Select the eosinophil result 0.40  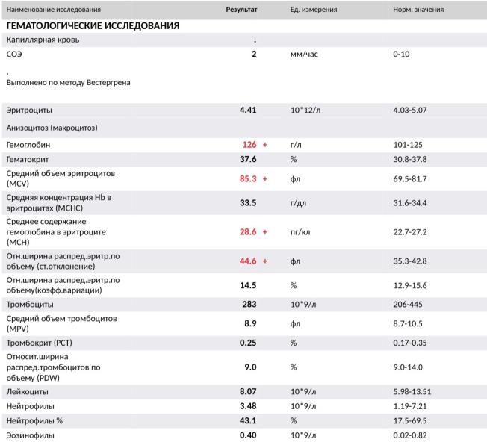(248, 435)
